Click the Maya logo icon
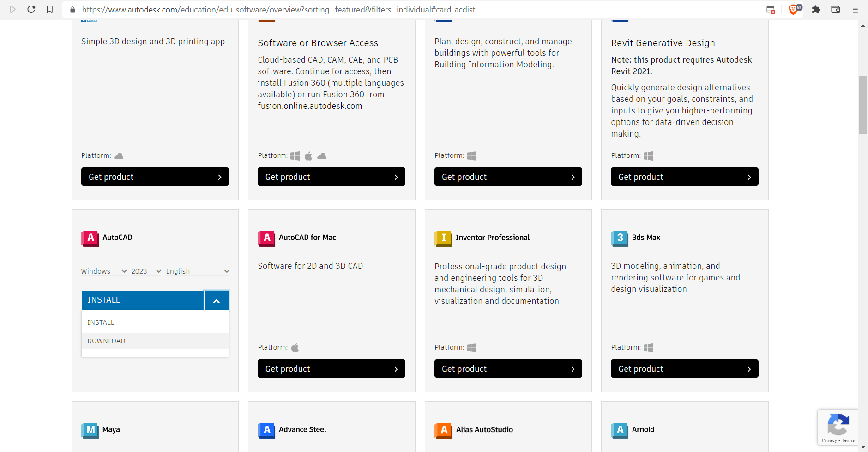 [90, 430]
